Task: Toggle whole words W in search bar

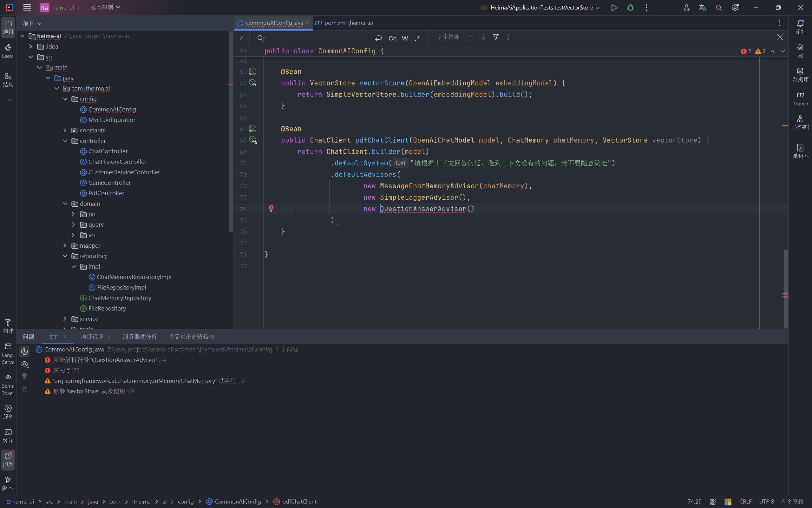Action: (405, 38)
